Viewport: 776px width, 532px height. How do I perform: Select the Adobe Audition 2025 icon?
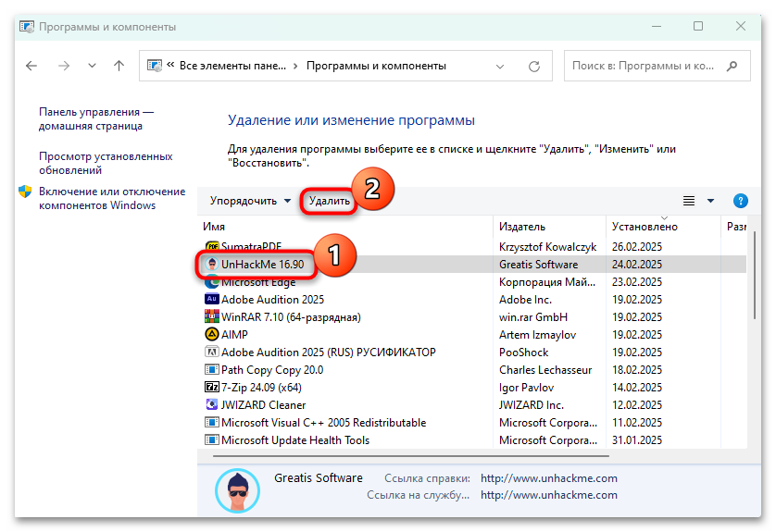(x=212, y=299)
